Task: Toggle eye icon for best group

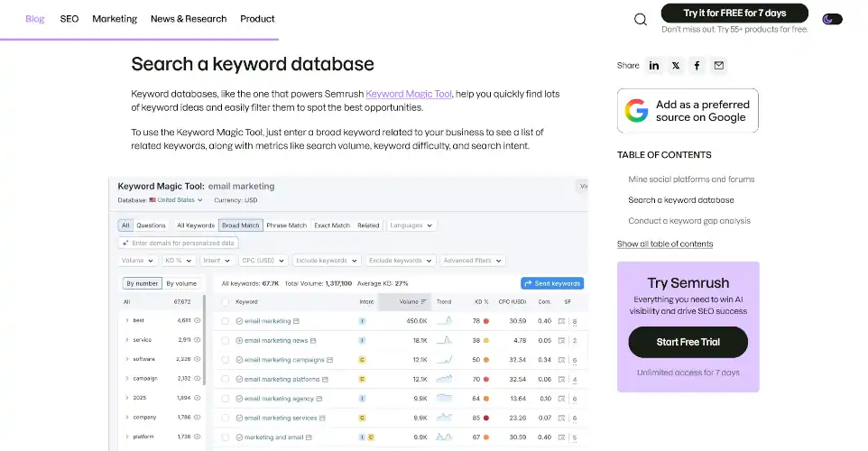Action: point(197,320)
